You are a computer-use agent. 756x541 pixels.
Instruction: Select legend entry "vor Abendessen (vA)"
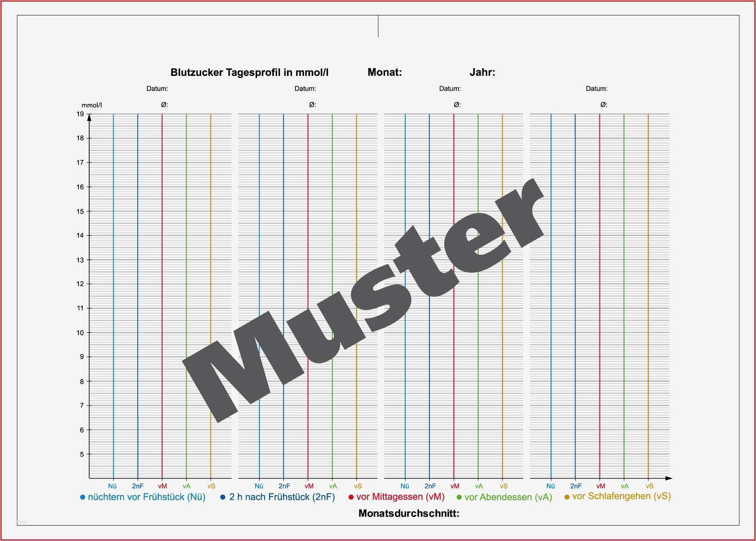click(x=504, y=497)
